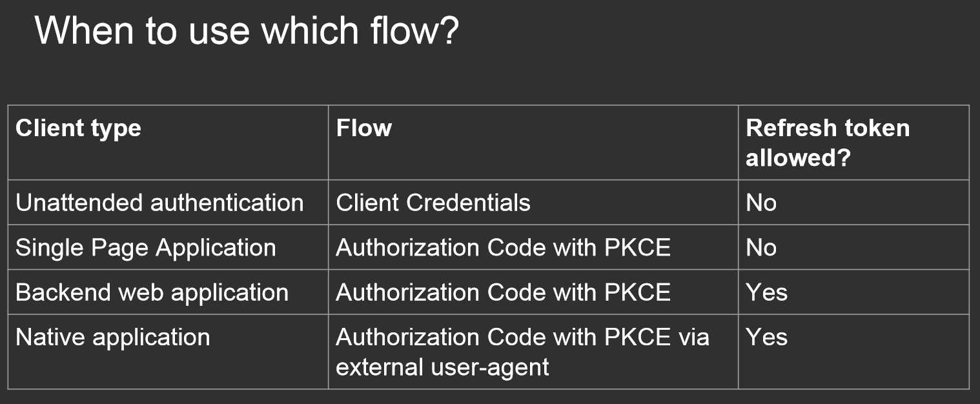Click the word 'PKCE' in the Single Page Application row

(637, 248)
